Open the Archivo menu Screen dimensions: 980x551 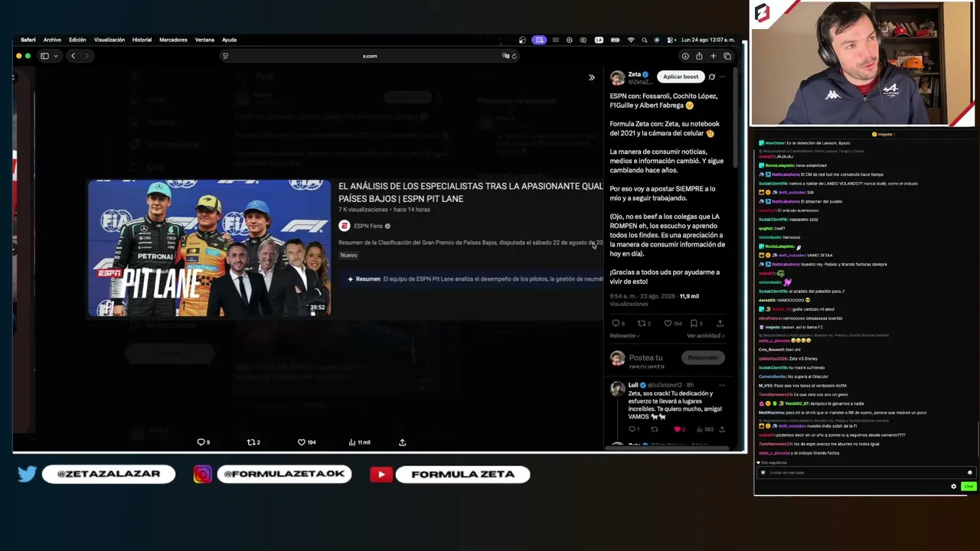tap(52, 40)
